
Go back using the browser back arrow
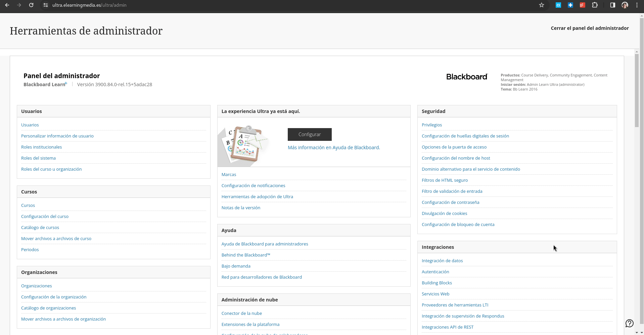(x=7, y=5)
